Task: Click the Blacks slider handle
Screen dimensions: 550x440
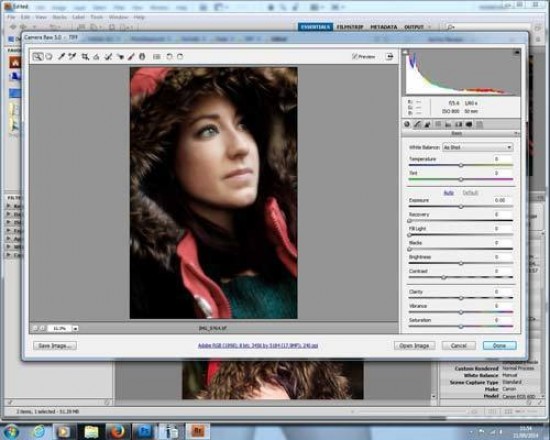Action: point(409,249)
